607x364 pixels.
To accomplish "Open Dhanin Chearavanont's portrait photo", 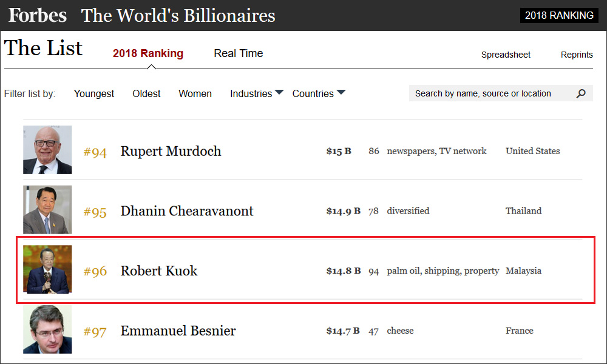I will [47, 210].
